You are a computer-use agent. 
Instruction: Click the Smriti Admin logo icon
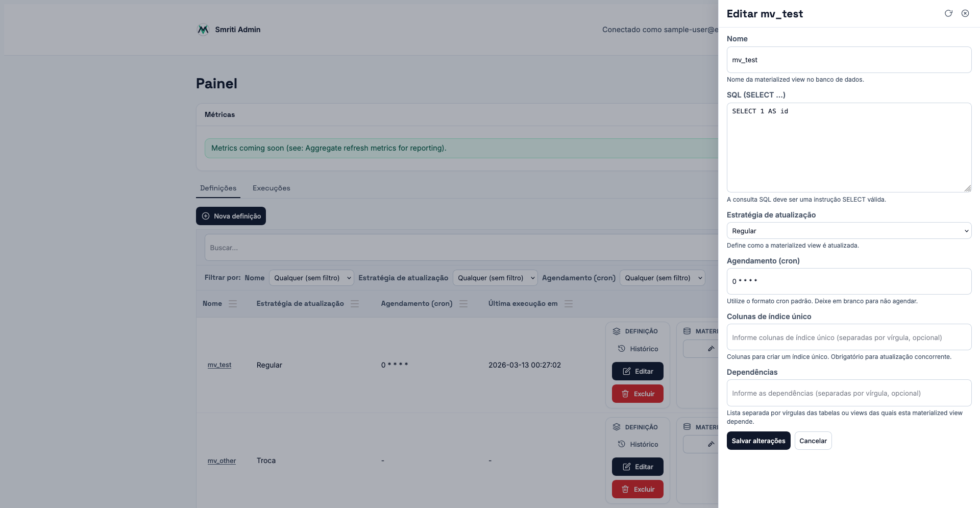(203, 30)
